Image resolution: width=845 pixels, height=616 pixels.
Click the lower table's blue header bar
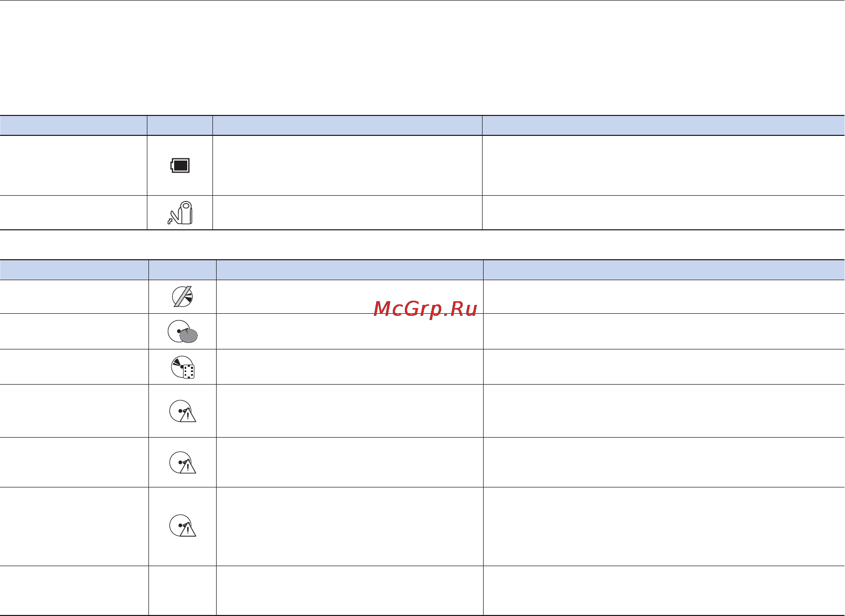(422, 270)
